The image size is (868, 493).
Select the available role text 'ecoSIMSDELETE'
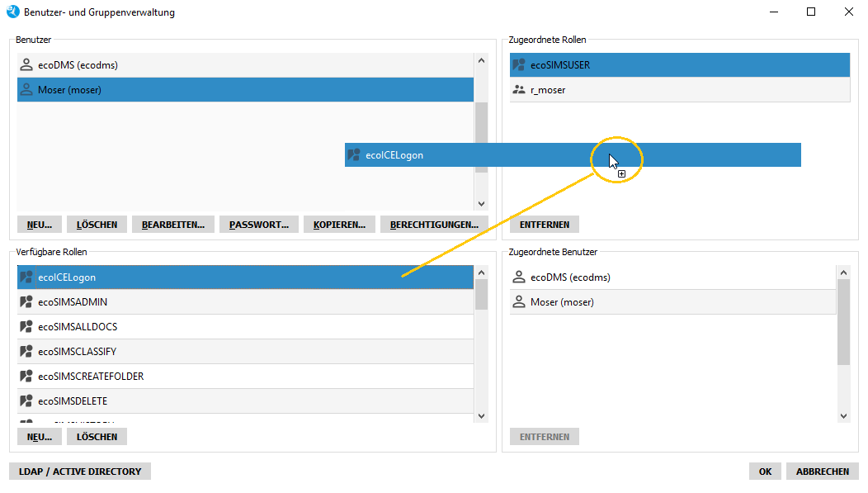73,401
